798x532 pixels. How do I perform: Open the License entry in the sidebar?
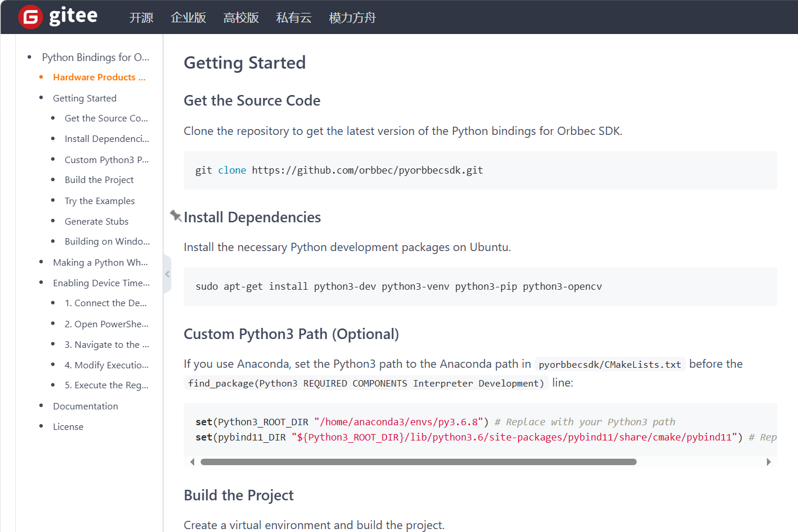[x=68, y=427]
